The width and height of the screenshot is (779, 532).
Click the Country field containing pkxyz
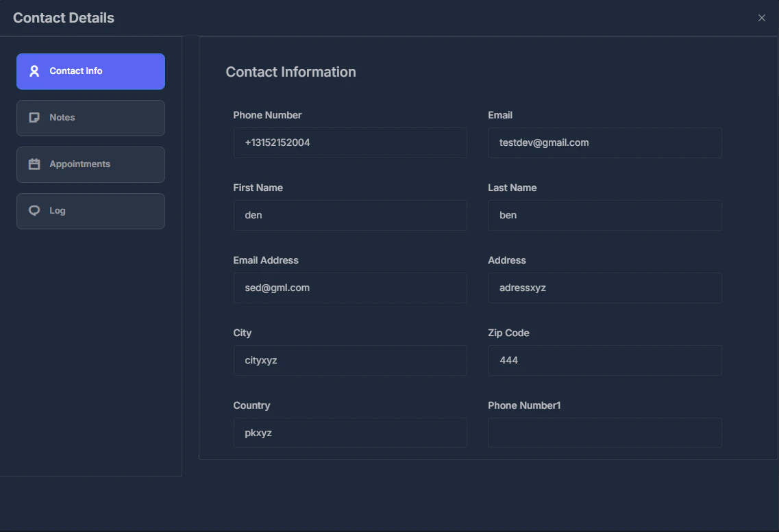click(350, 433)
